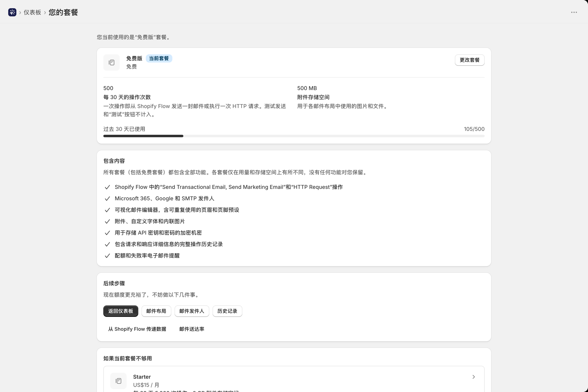Click the checkmark beside 加密机密 feature
The width and height of the screenshot is (588, 392).
[x=107, y=233]
